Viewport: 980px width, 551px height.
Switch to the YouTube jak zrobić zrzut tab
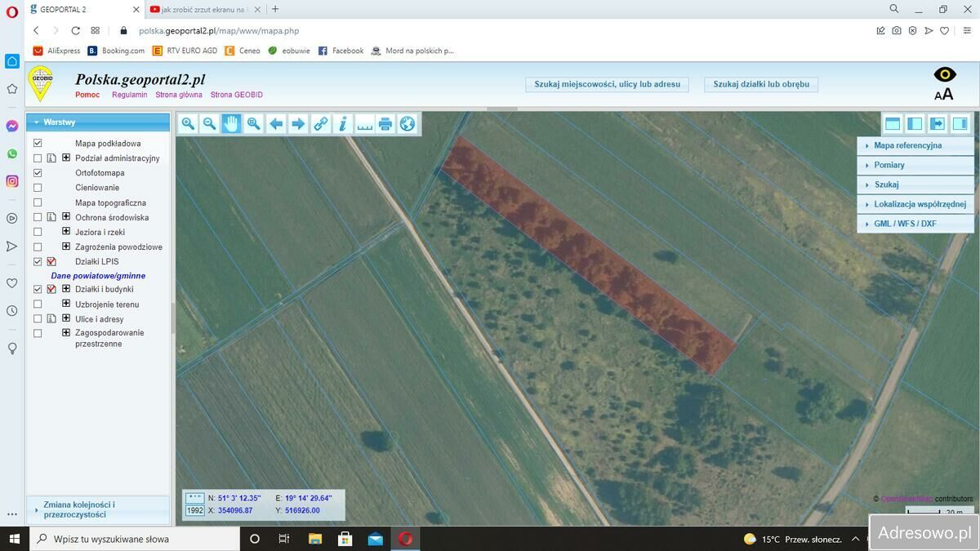click(x=204, y=9)
